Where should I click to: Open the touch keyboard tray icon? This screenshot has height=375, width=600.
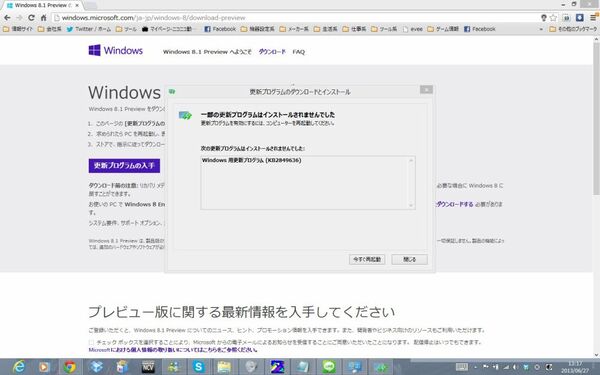[462, 367]
